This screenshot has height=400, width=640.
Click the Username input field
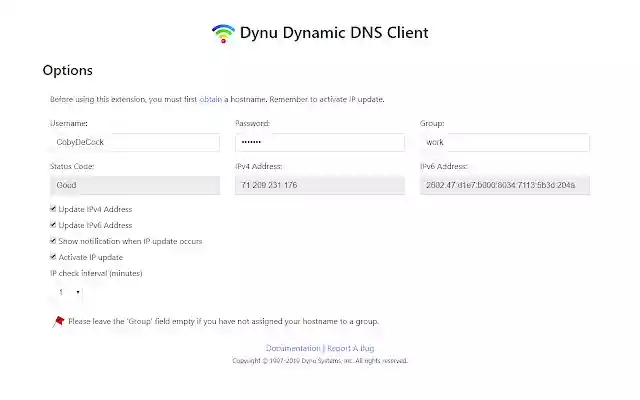click(x=135, y=142)
